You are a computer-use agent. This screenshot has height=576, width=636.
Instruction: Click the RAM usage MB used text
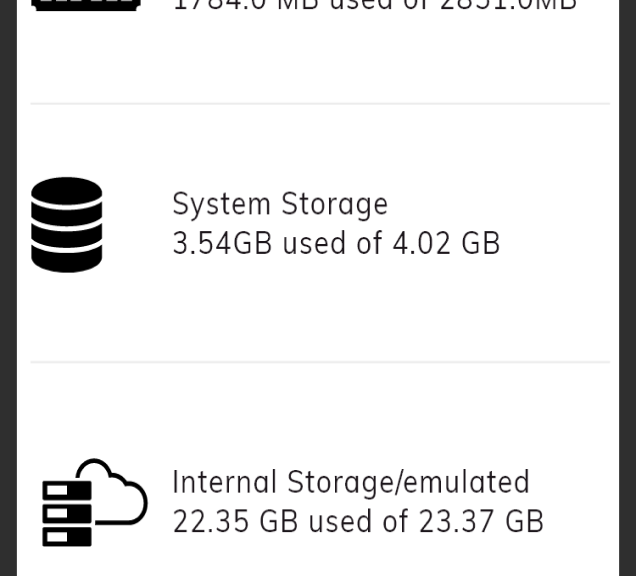click(x=374, y=5)
